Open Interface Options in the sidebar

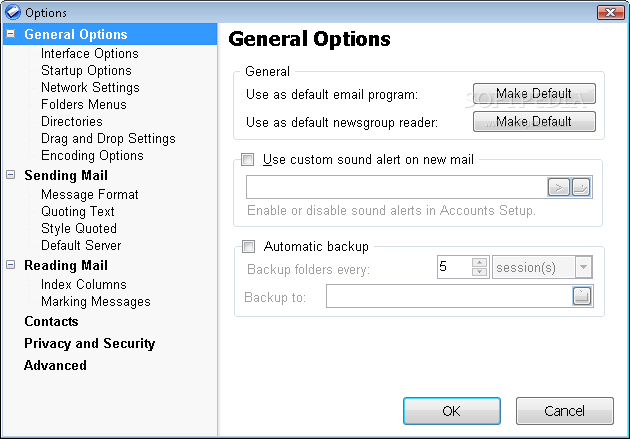pos(89,53)
